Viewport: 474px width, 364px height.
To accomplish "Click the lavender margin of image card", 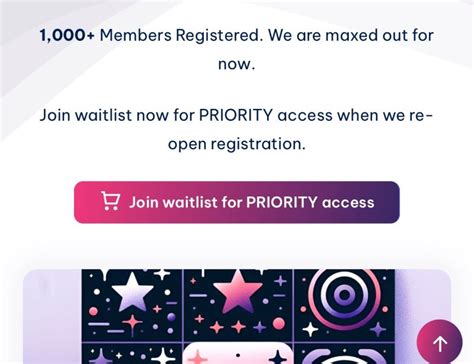I will point(52,317).
